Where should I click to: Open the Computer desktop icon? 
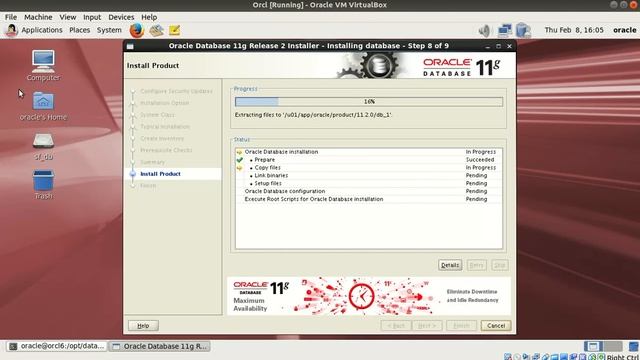click(x=43, y=65)
